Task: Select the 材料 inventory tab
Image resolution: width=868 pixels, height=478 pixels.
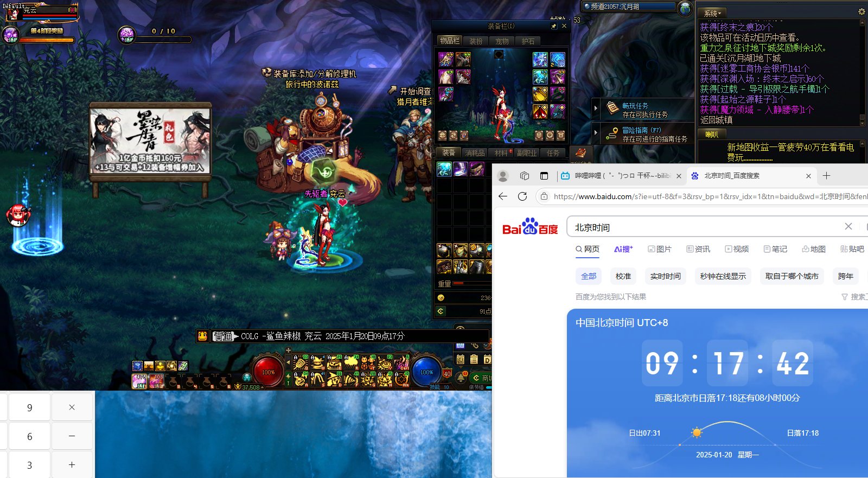Action: (501, 153)
